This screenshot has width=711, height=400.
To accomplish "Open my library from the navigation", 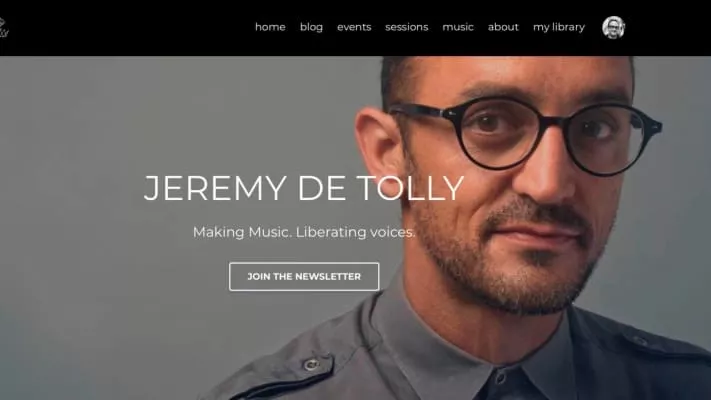I will (559, 27).
